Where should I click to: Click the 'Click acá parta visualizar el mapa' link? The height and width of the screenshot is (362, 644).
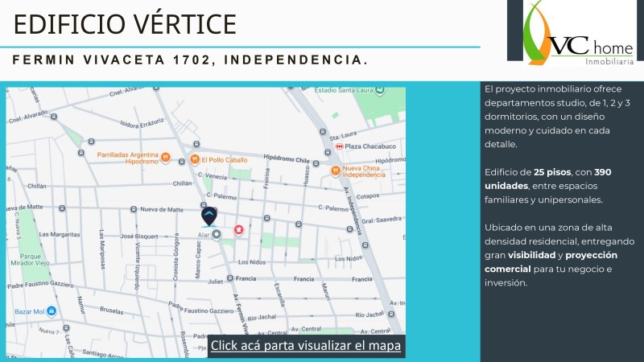[306, 346]
